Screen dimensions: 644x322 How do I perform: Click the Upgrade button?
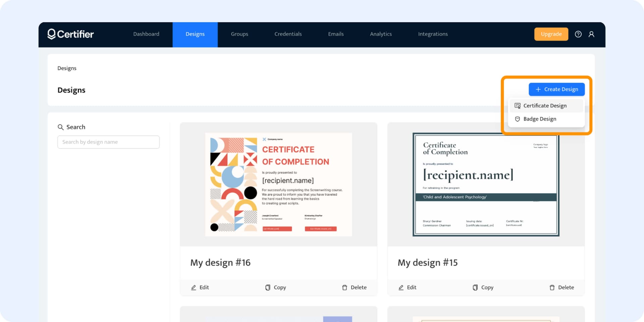pos(551,34)
